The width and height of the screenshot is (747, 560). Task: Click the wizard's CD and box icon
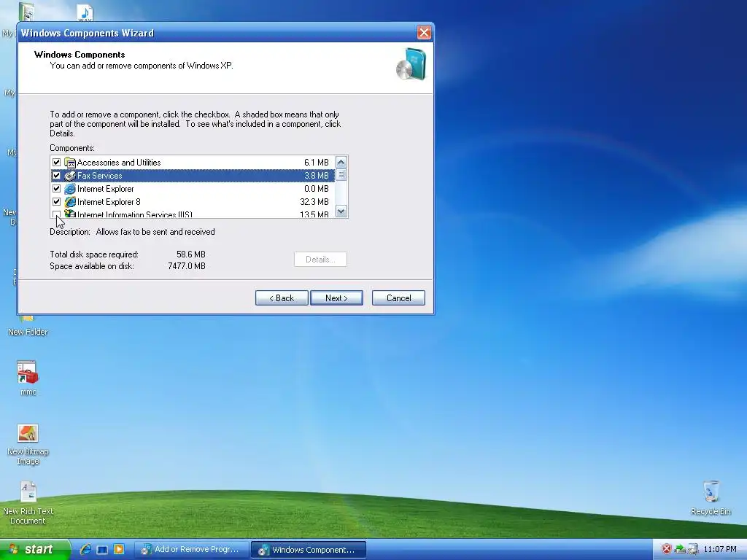[x=411, y=64]
